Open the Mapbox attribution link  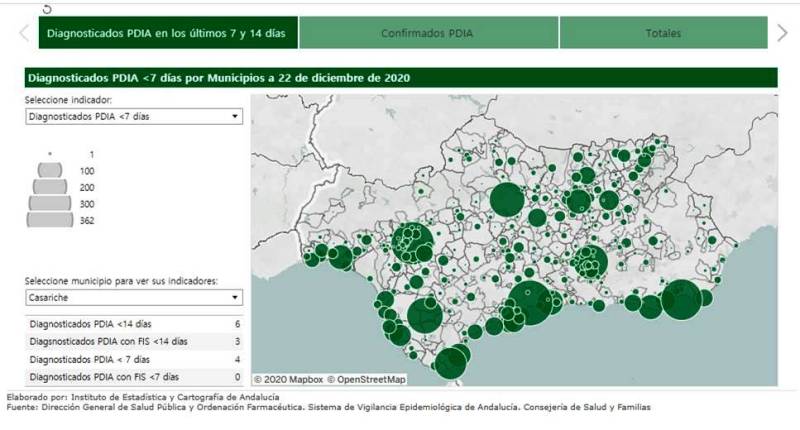(290, 379)
